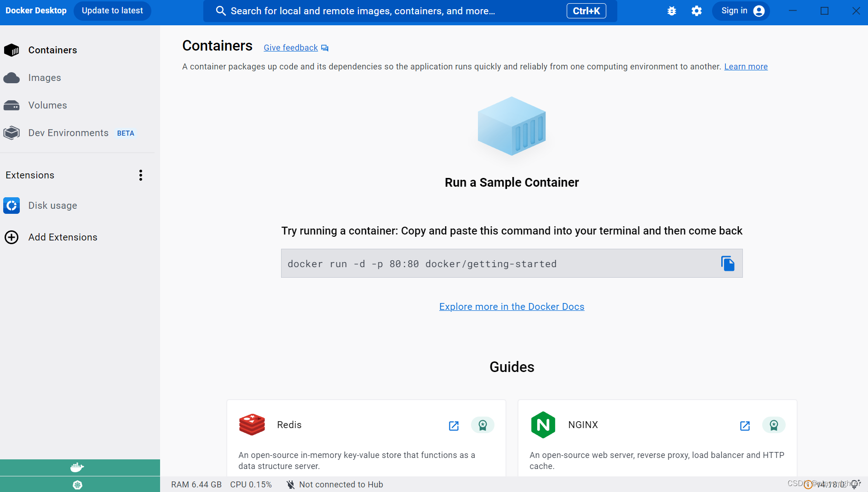This screenshot has height=492, width=868.
Task: Click the CPU 0.15% indicator
Action: pos(251,485)
